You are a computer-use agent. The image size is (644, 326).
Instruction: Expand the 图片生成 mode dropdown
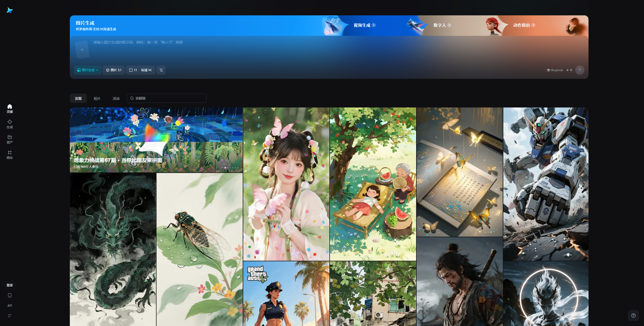point(88,70)
